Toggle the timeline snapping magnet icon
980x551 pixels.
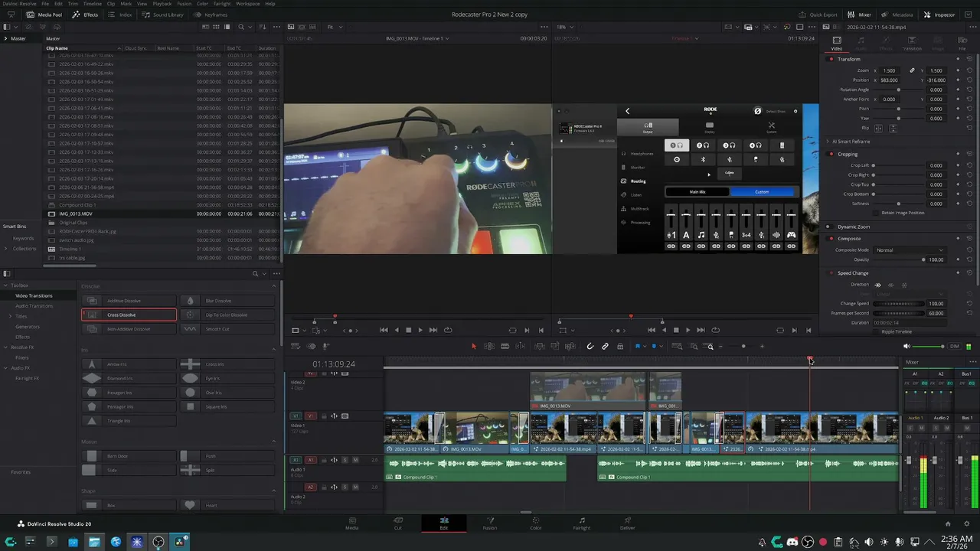pos(590,347)
